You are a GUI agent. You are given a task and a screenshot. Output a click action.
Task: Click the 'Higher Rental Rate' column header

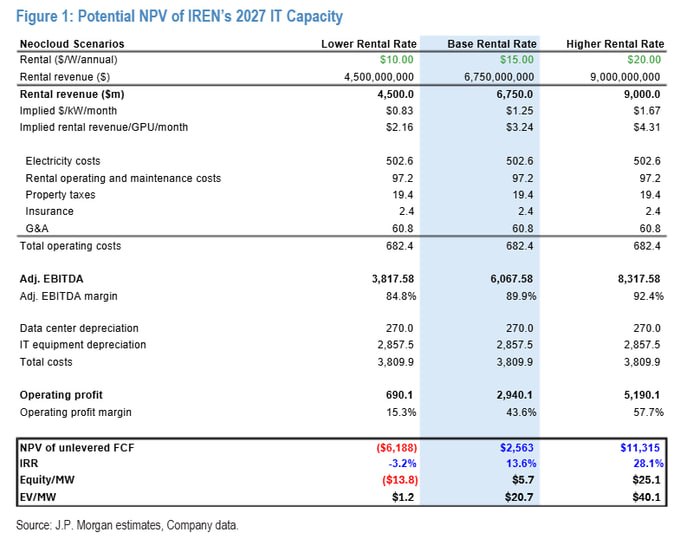click(615, 44)
